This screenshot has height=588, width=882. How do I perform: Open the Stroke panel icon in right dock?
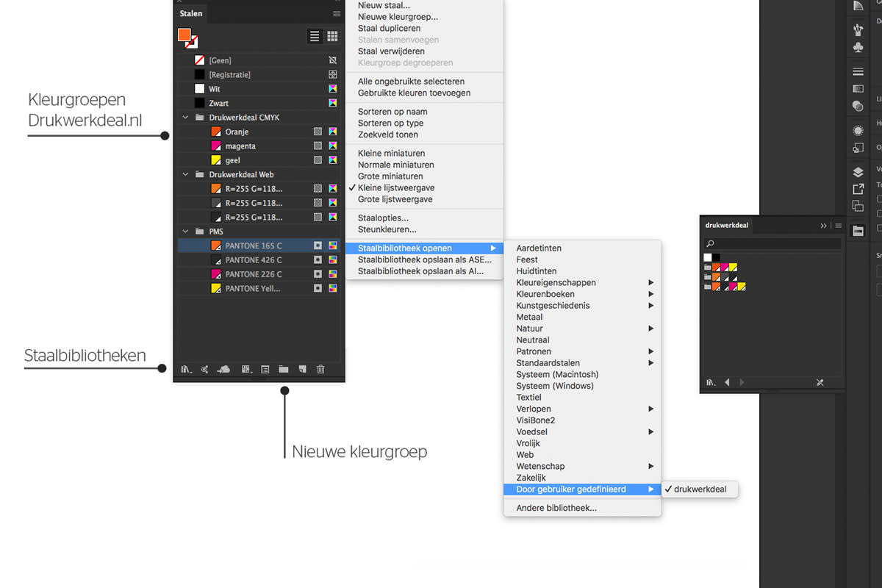[858, 71]
